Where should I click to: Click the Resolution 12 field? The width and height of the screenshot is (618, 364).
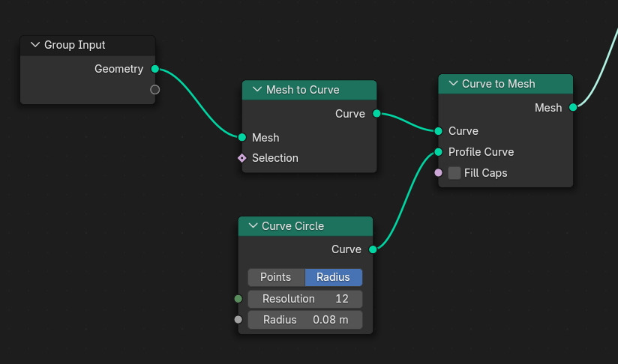pyautogui.click(x=305, y=299)
